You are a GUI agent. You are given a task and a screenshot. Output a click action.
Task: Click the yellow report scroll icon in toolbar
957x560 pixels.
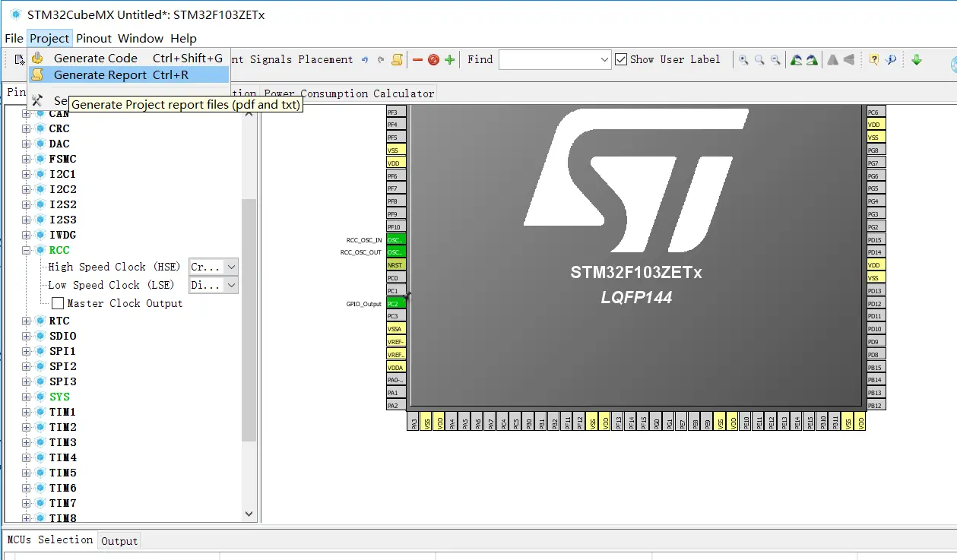397,59
